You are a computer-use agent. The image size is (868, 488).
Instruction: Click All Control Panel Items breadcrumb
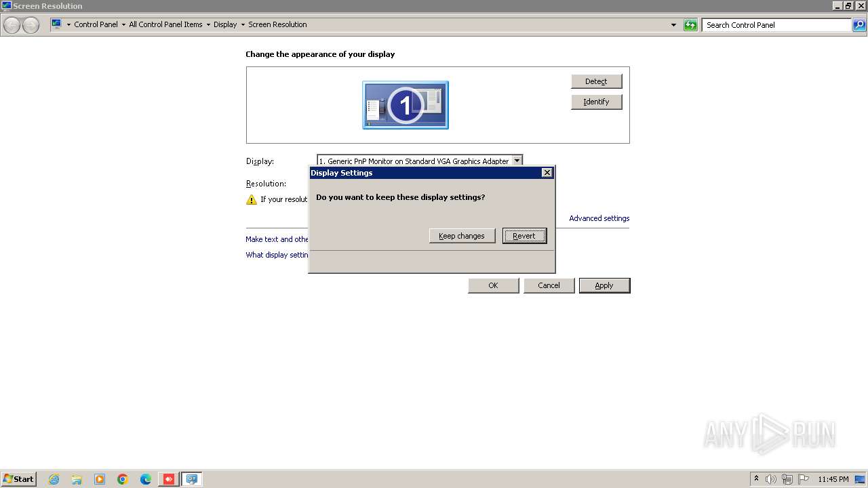[165, 24]
